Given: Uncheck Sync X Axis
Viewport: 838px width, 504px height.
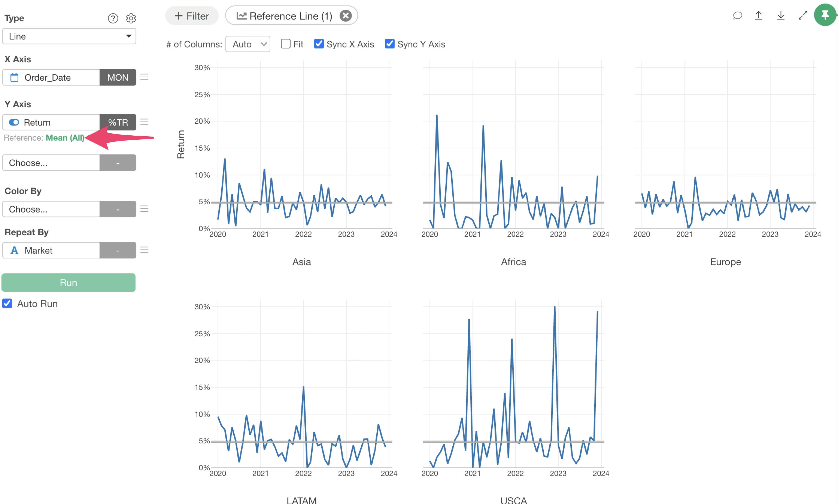Looking at the screenshot, I should 319,44.
